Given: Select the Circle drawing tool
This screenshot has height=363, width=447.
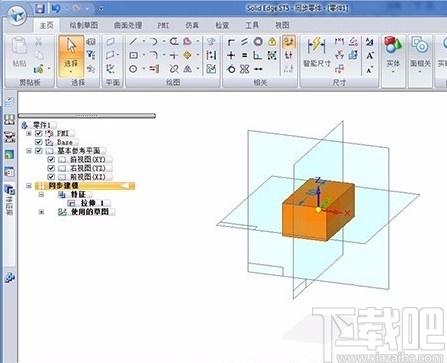Looking at the screenshot, I should pos(133,69).
